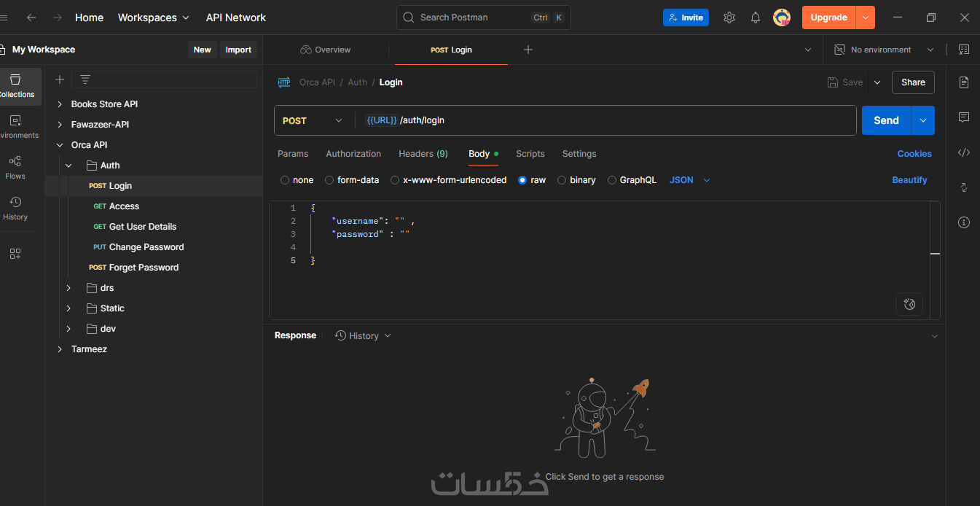This screenshot has height=506, width=980.
Task: Click the Search Postman field
Action: click(484, 17)
